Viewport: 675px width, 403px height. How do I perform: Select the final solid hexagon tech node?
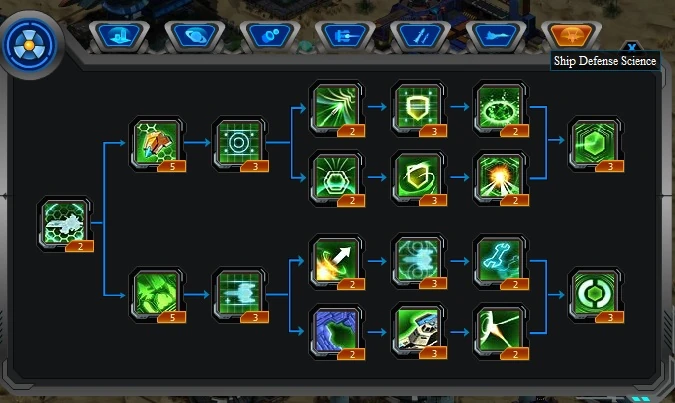pyautogui.click(x=596, y=144)
